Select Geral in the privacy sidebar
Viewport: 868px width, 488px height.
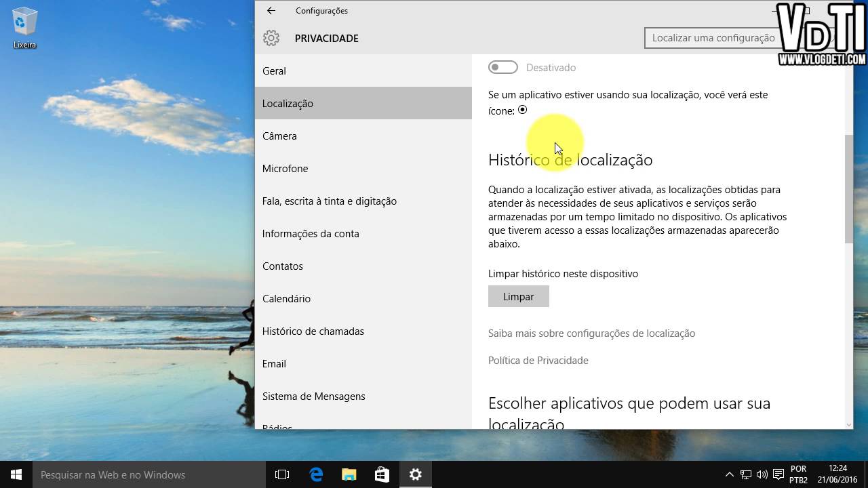pos(274,70)
